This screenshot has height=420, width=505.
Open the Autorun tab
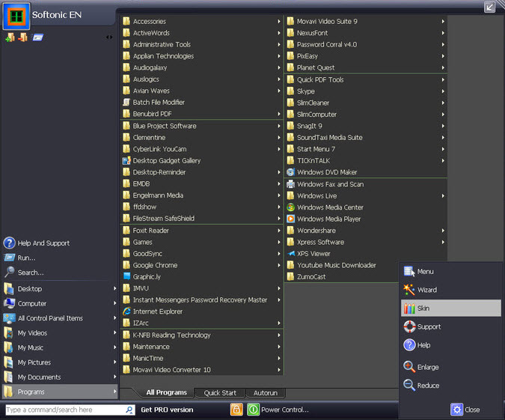coord(266,393)
